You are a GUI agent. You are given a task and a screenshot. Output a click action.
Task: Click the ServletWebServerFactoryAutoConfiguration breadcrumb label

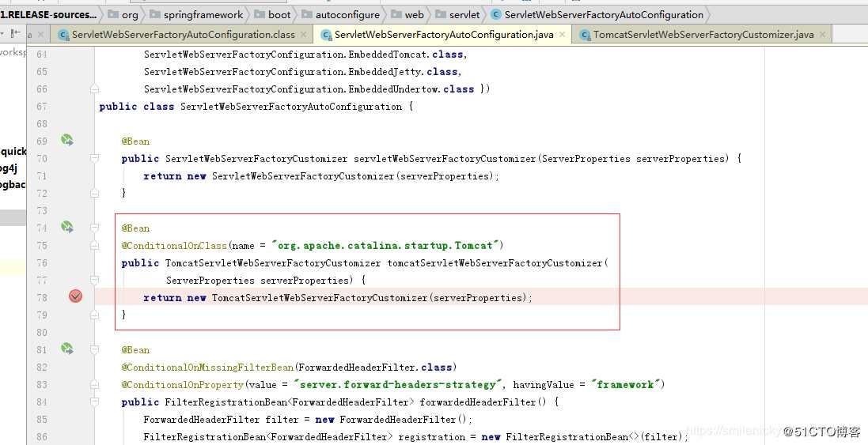coord(604,15)
